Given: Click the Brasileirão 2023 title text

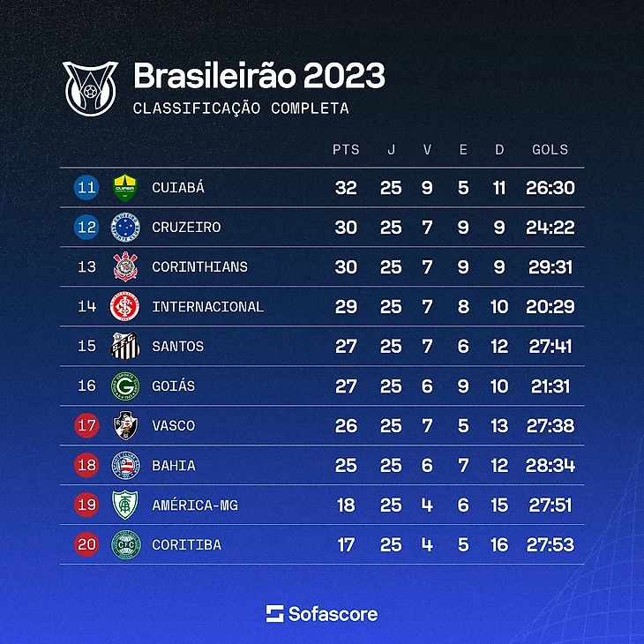Looking at the screenshot, I should (259, 76).
